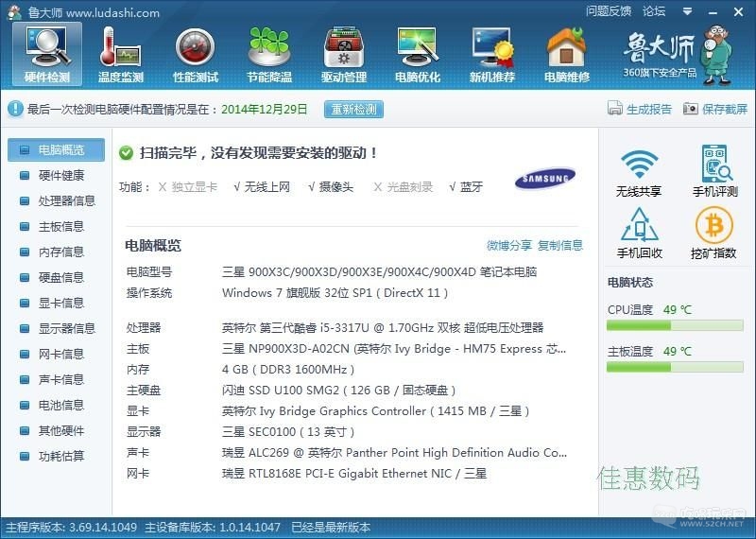This screenshot has width=756, height=539.
Task: Click the 光盘刻录 feature indicator
Action: pyautogui.click(x=404, y=186)
